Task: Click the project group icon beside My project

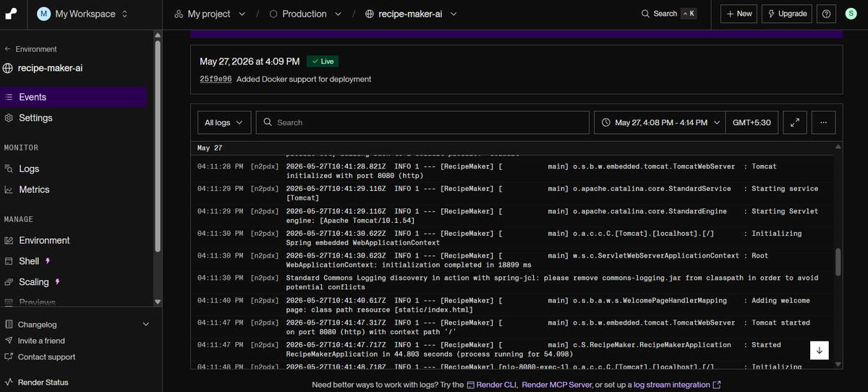Action: 178,14
